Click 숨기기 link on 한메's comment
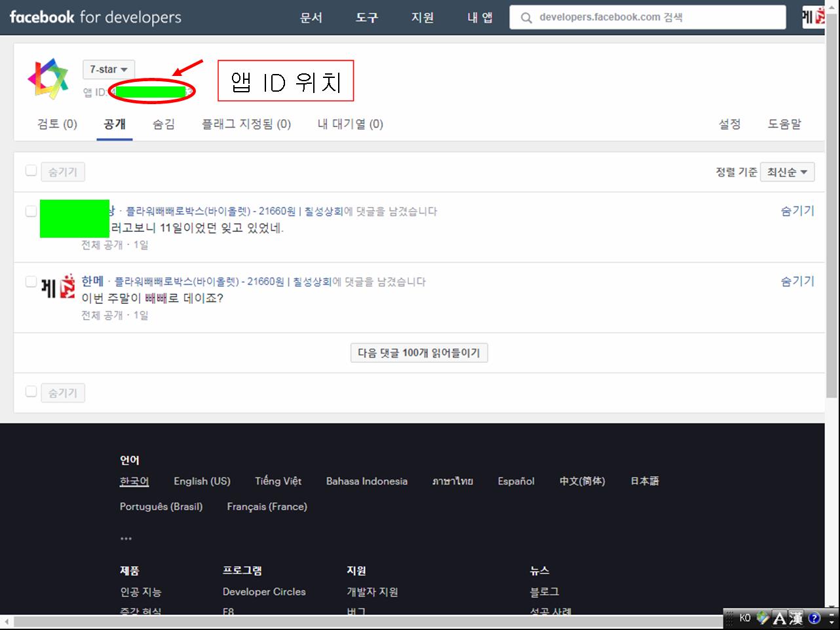 [x=797, y=281]
